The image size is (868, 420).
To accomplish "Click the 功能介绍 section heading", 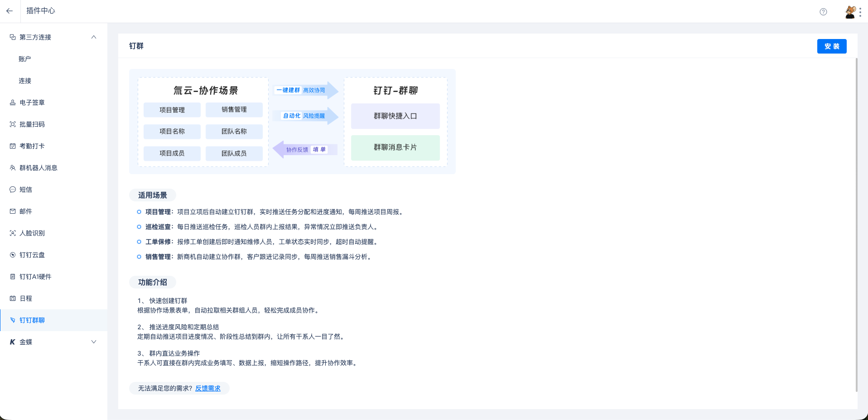I will pyautogui.click(x=153, y=283).
